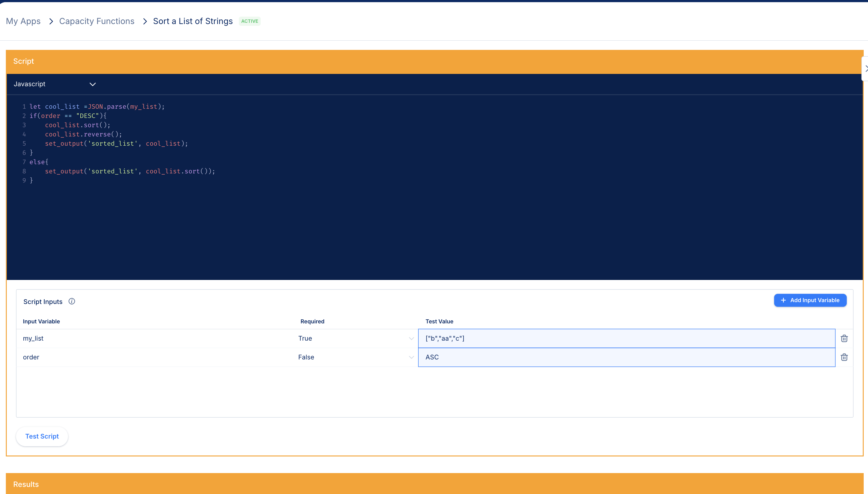Click breadcrumb chevron after My Apps
The height and width of the screenshot is (494, 868).
[x=51, y=21]
